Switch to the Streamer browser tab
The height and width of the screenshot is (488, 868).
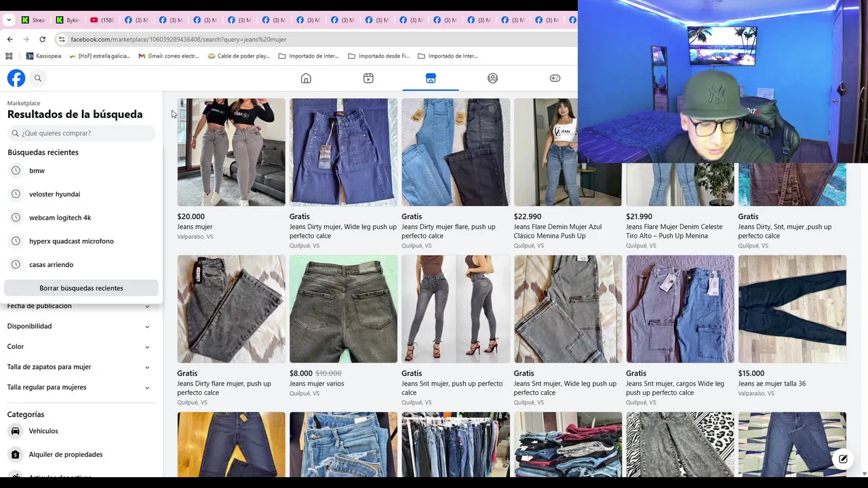[x=34, y=20]
